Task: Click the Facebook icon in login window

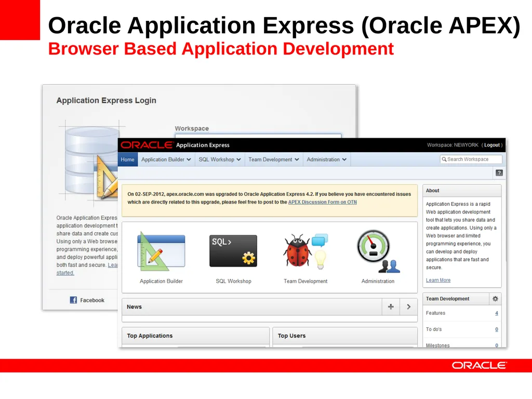Action: point(73,300)
